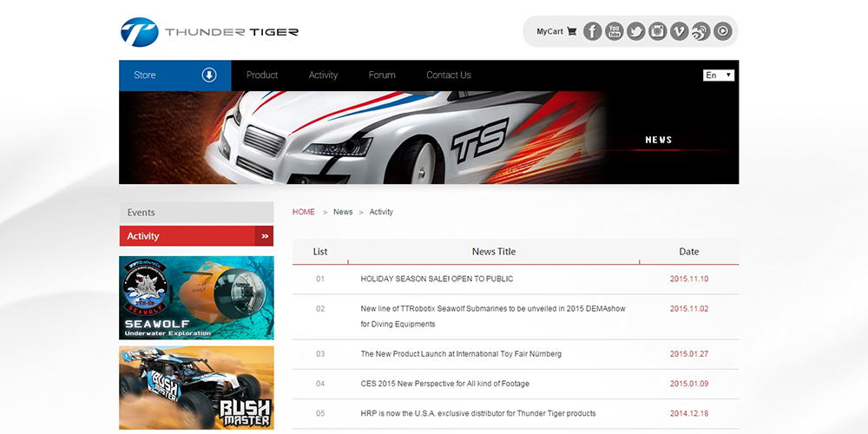Screen dimensions: 868x434
Task: Click the shopping cart icon
Action: [x=572, y=31]
